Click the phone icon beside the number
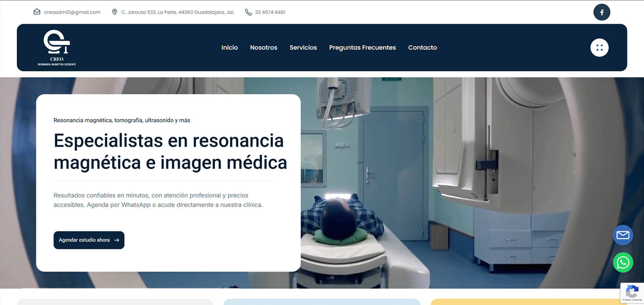Screen dimensions: 644x305 point(248,12)
